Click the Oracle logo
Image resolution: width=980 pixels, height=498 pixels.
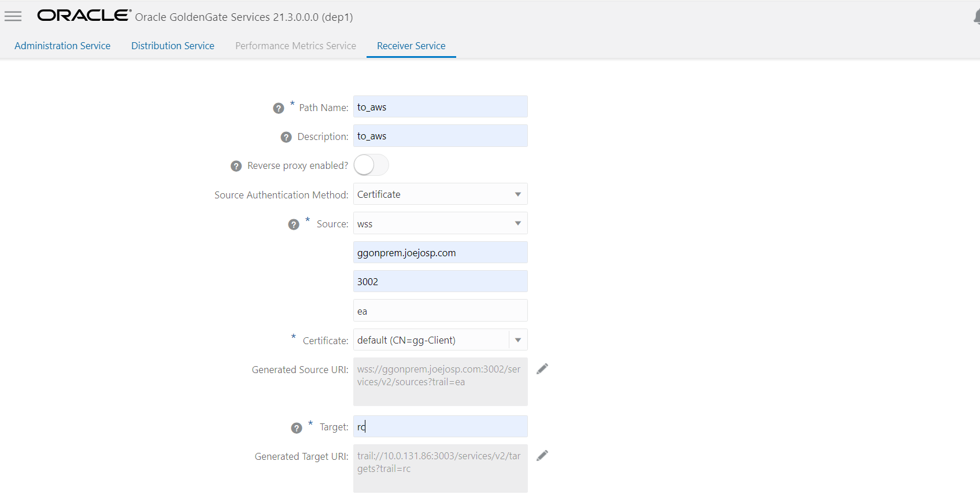(x=84, y=16)
